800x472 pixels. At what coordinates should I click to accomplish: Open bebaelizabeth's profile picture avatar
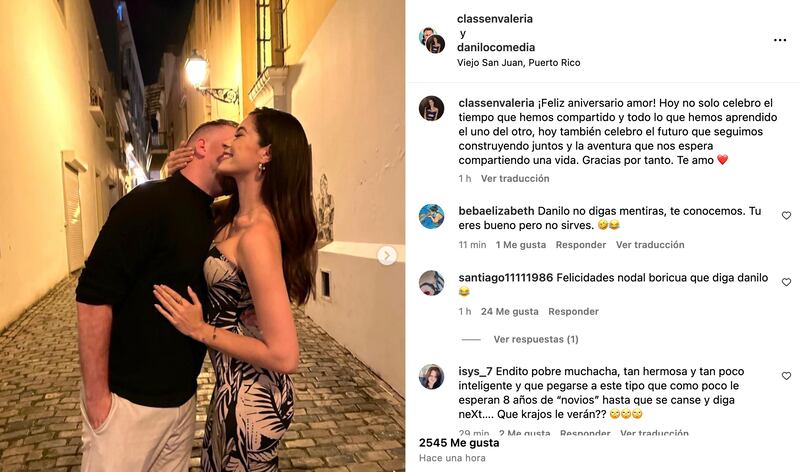(x=432, y=216)
